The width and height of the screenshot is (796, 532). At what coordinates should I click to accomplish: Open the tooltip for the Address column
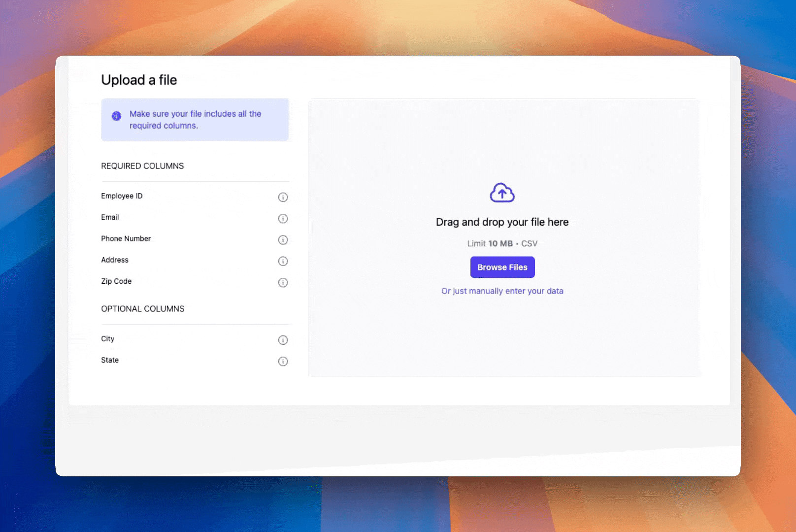[x=283, y=261]
